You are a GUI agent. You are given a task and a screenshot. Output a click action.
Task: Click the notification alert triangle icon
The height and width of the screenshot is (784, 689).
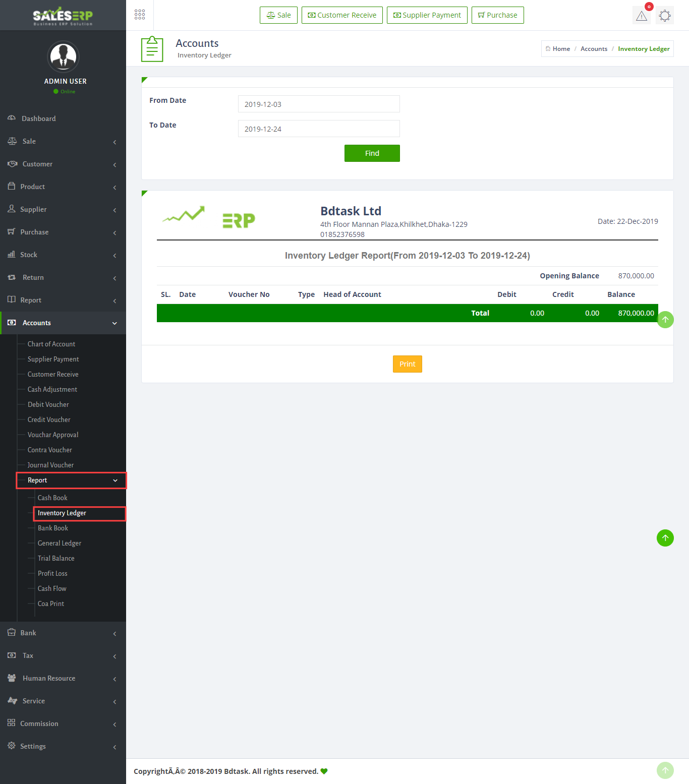641,16
